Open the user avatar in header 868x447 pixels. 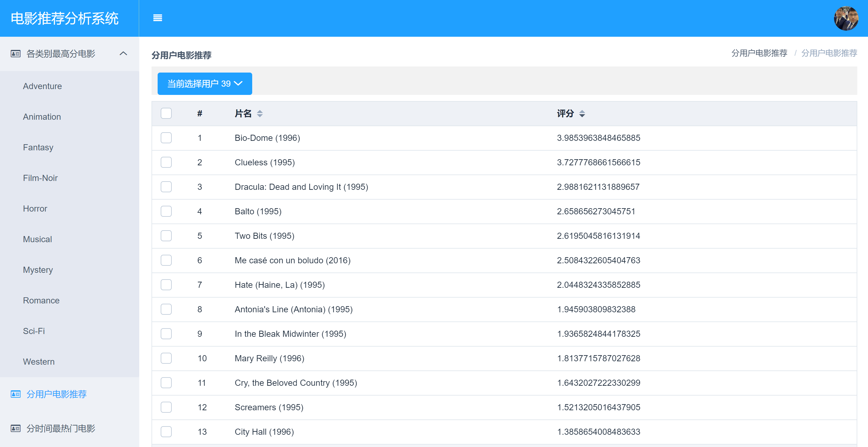tap(846, 19)
